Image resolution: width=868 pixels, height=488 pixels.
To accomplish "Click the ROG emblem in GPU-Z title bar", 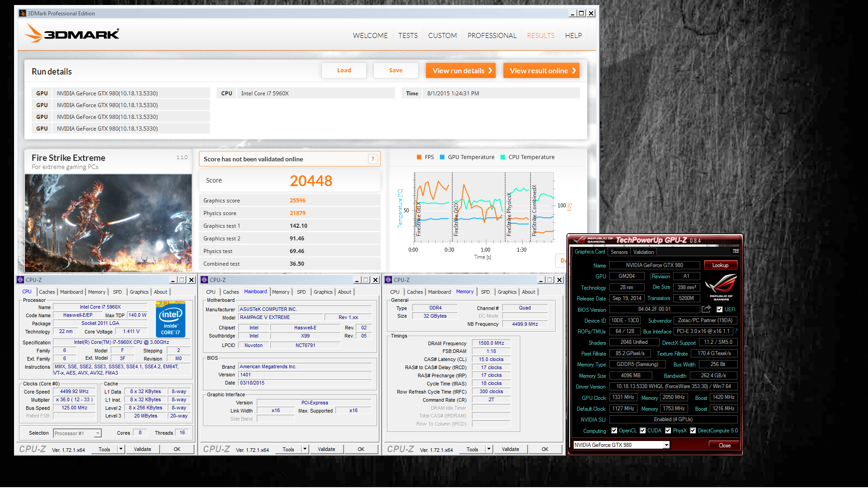I will tap(579, 240).
